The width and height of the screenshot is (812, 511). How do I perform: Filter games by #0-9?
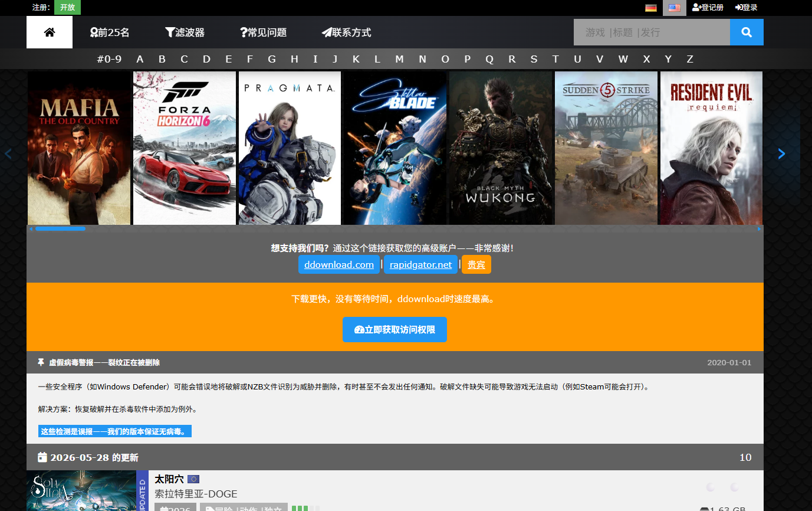click(109, 59)
